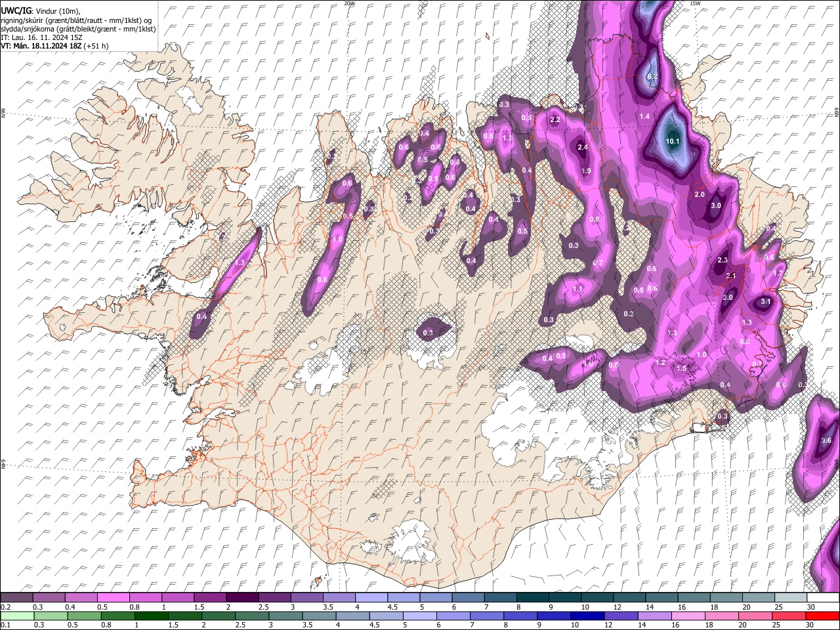
Task: Click upper legend lavender swatch starting at 4
Action: point(371,598)
